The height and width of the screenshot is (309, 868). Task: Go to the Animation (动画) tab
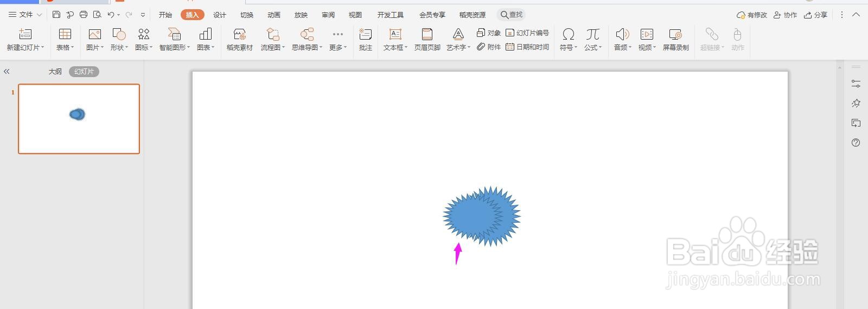pyautogui.click(x=274, y=15)
